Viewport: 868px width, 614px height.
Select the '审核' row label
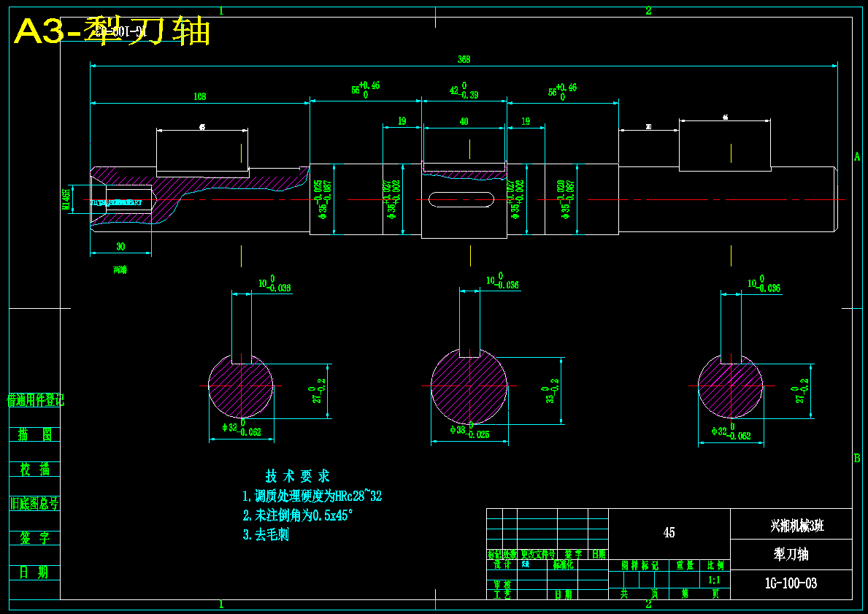coord(502,585)
